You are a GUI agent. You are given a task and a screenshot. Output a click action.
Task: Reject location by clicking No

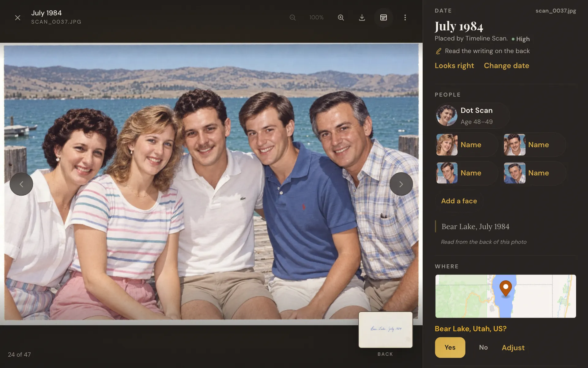tap(483, 347)
